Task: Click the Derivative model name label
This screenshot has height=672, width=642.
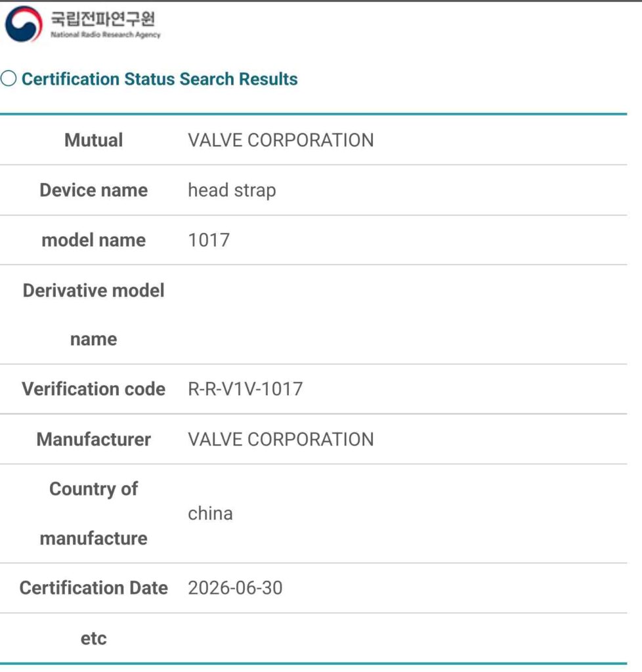Action: point(93,314)
